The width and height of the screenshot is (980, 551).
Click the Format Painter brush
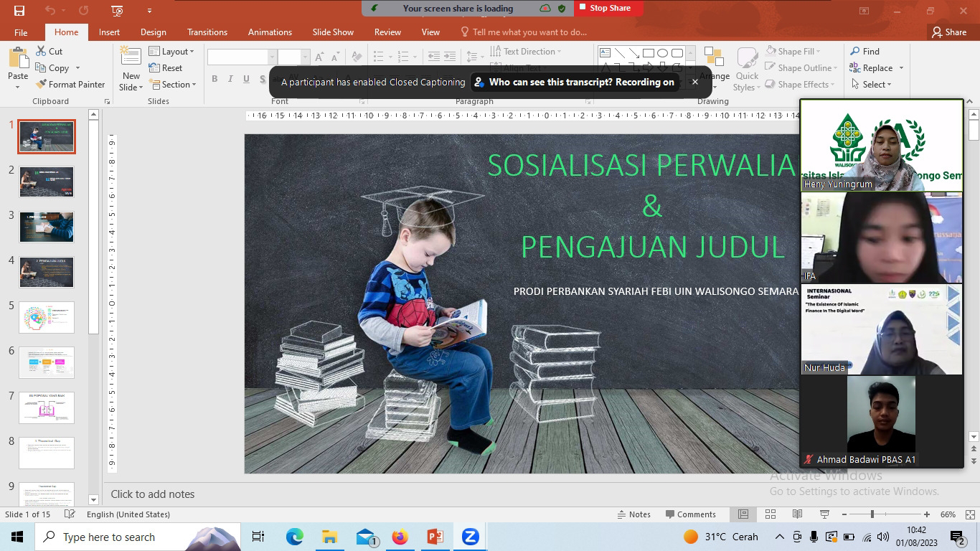[42, 84]
